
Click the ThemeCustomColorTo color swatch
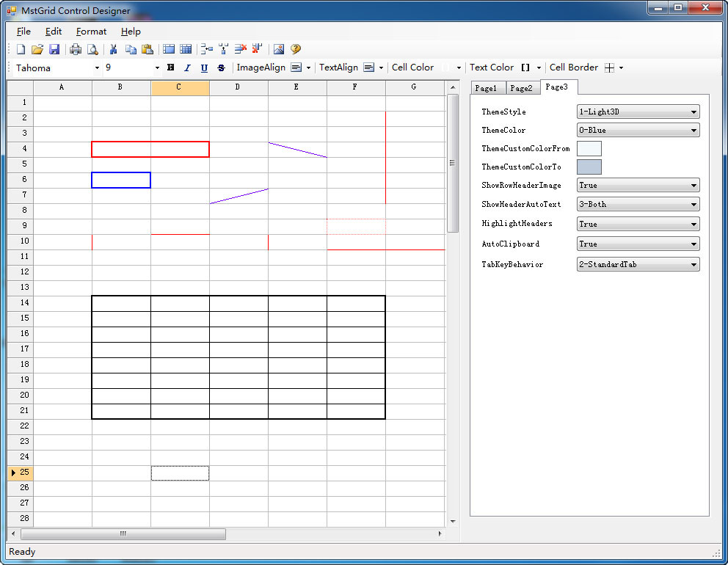coord(589,167)
